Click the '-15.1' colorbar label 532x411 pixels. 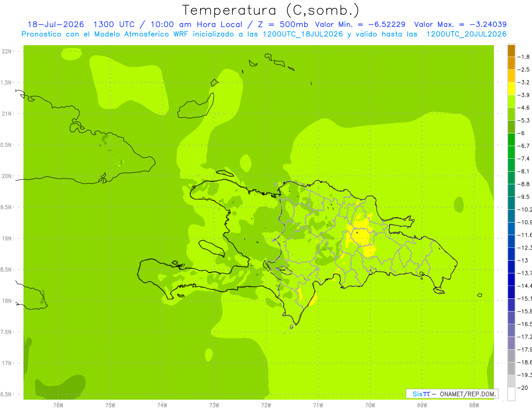coord(525,299)
